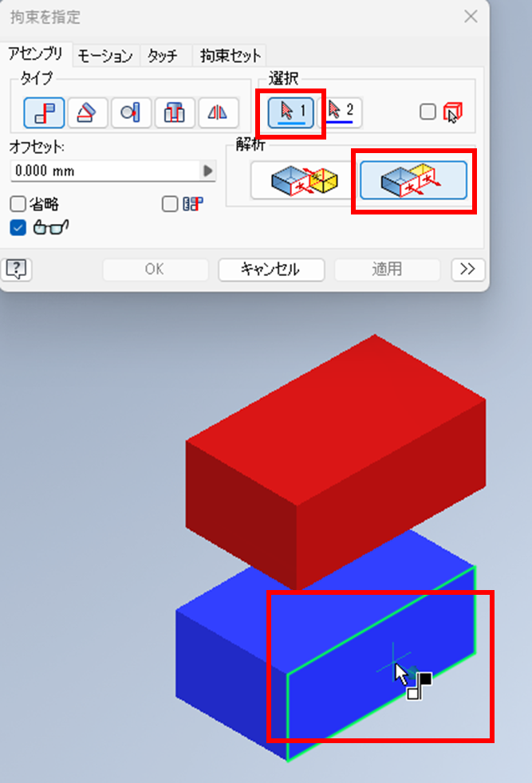Click the キャンセル button

click(271, 270)
